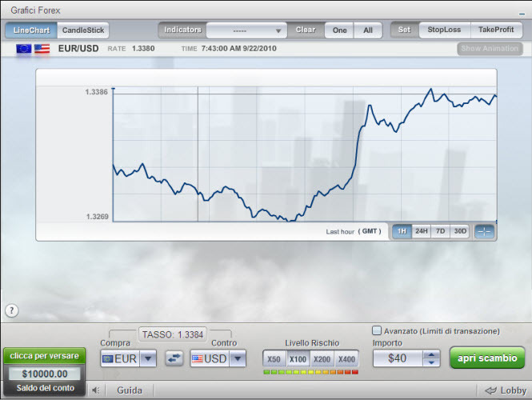Screen dimensions: 532x400
Task: Click the 1.3386 axis value
Action: 96,92
